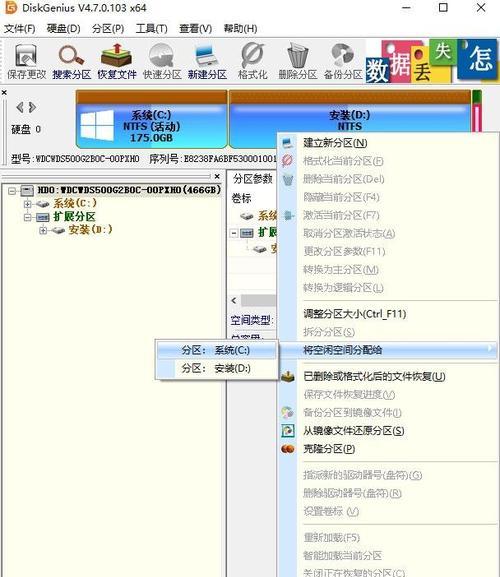Select 将空闲空间分配给 menu entry

(x=388, y=349)
